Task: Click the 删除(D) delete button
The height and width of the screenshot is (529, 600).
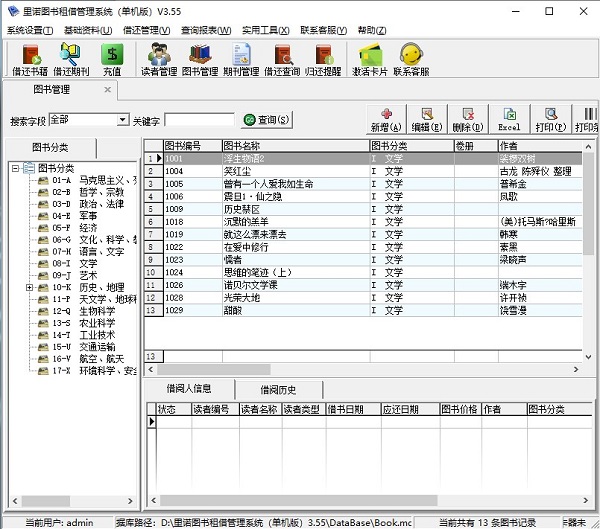Action: coord(468,119)
